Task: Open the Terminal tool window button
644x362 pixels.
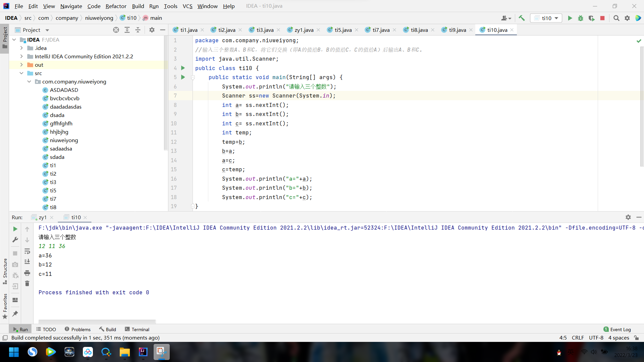Action: coord(137,329)
